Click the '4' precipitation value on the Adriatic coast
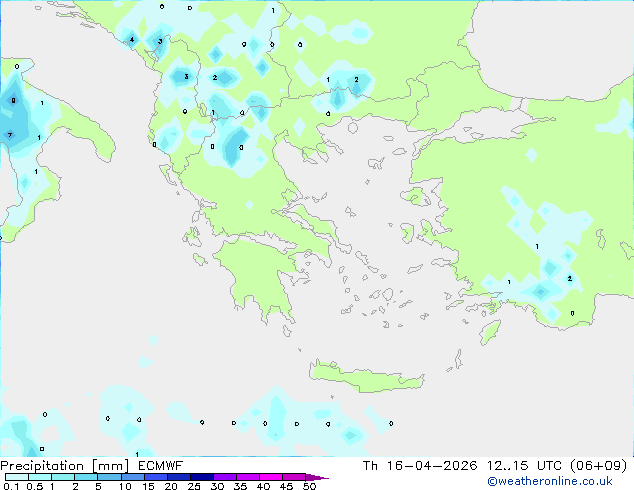634x490 pixels. pyautogui.click(x=132, y=40)
